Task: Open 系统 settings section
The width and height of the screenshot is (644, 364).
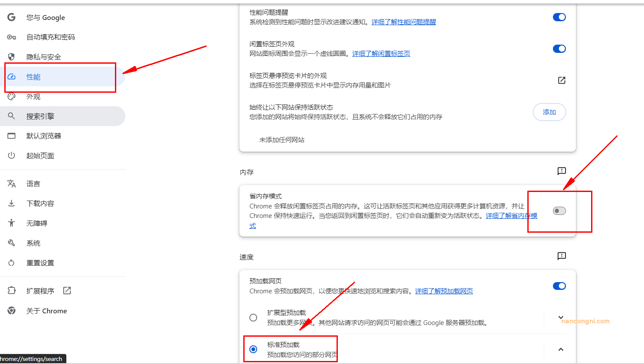Action: coord(63,243)
